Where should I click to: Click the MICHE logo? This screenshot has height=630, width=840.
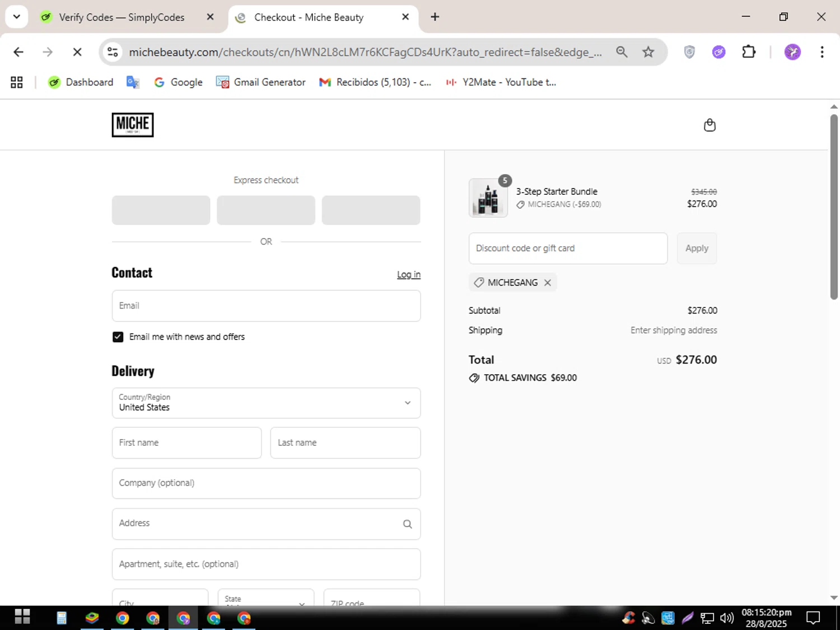pyautogui.click(x=133, y=125)
